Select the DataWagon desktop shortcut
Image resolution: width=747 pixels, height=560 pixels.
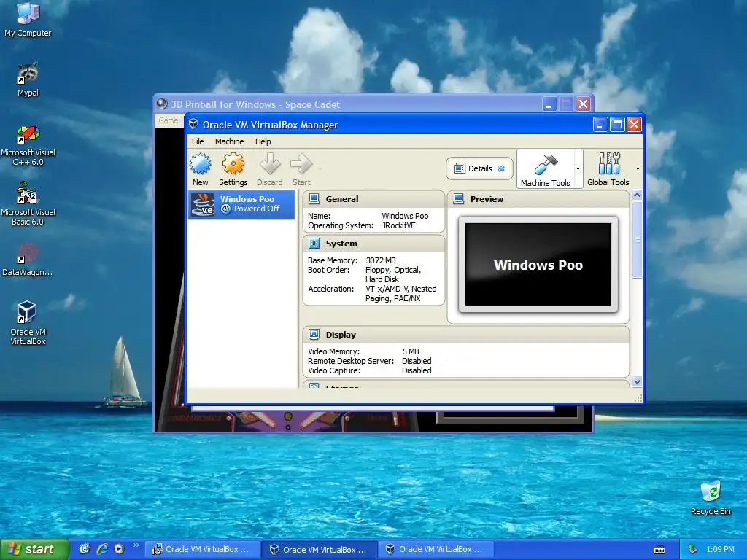coord(28,253)
